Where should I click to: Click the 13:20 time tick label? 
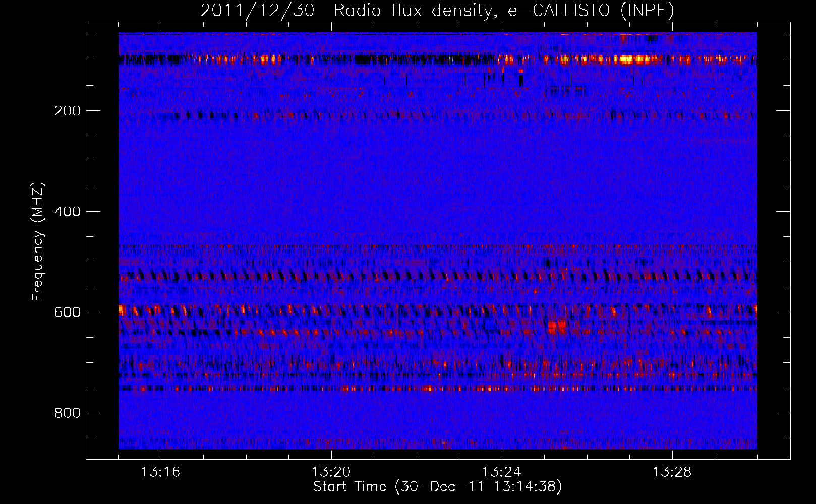point(331,472)
